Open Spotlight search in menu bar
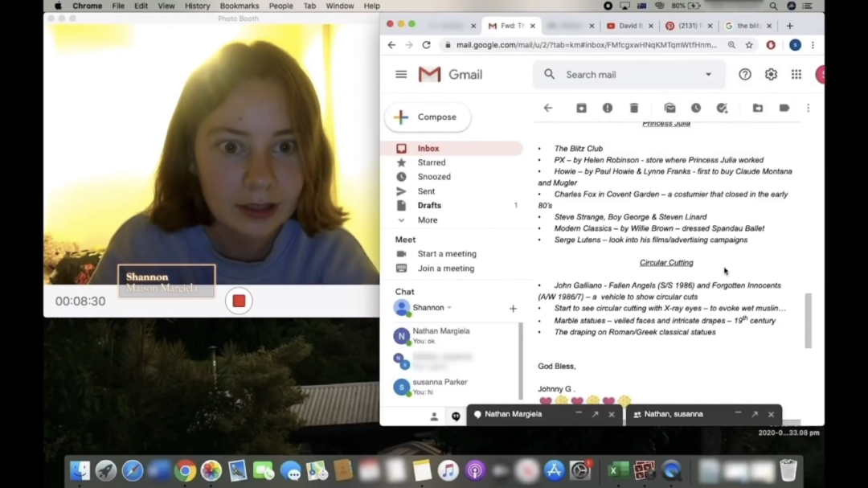Screen dimensions: 868x488 [773, 6]
